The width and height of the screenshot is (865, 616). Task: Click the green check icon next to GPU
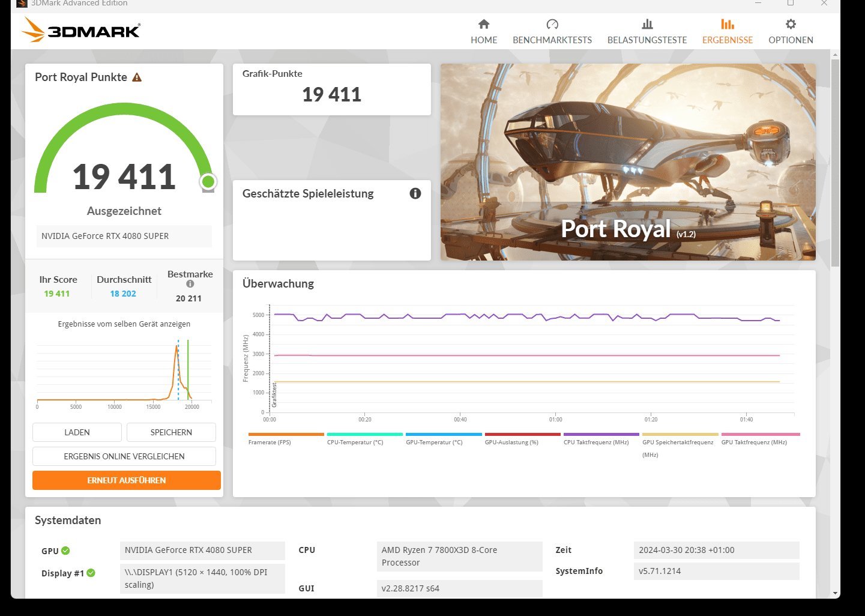(65, 551)
